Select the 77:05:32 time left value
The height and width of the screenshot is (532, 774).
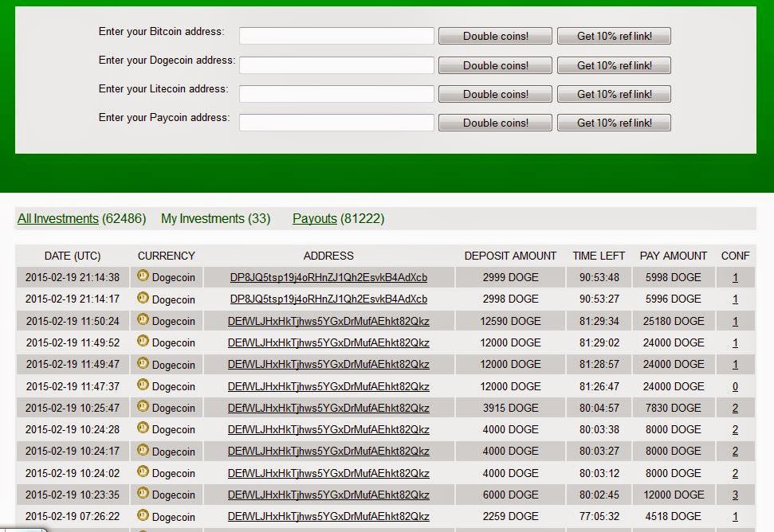click(599, 517)
